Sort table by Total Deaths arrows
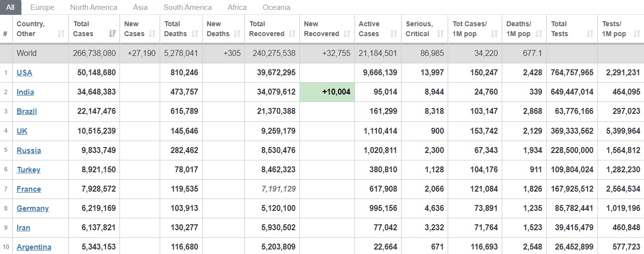 [195, 34]
